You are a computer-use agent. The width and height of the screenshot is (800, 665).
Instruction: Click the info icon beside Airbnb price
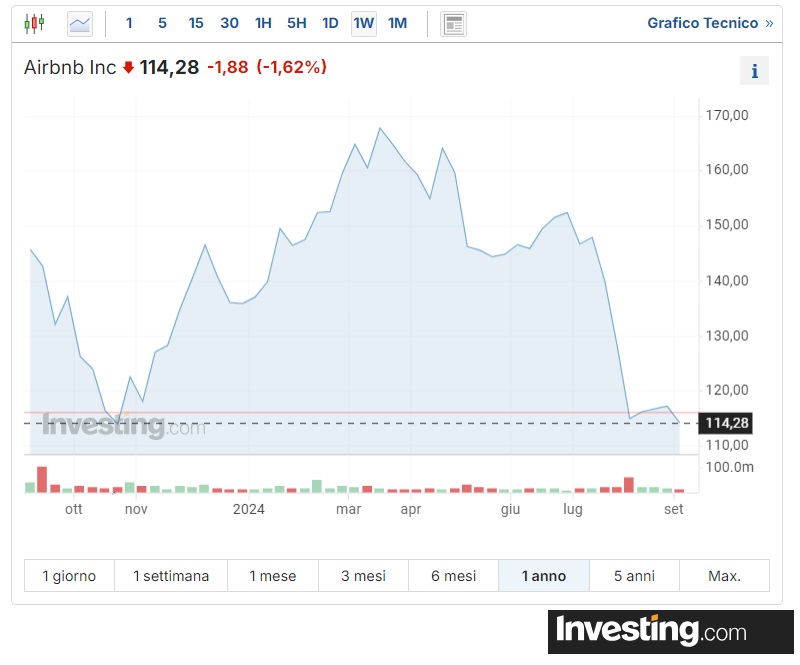754,70
